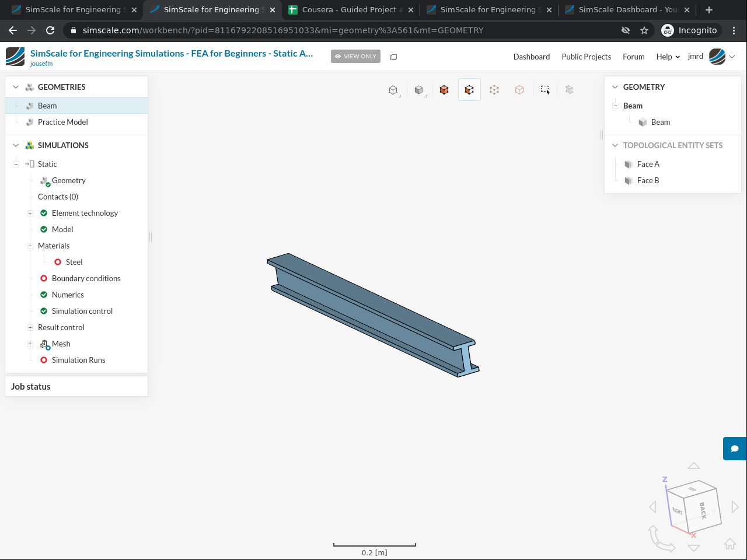Viewport: 747px width, 560px height.
Task: Reset camera with the home view icon
Action: (729, 544)
